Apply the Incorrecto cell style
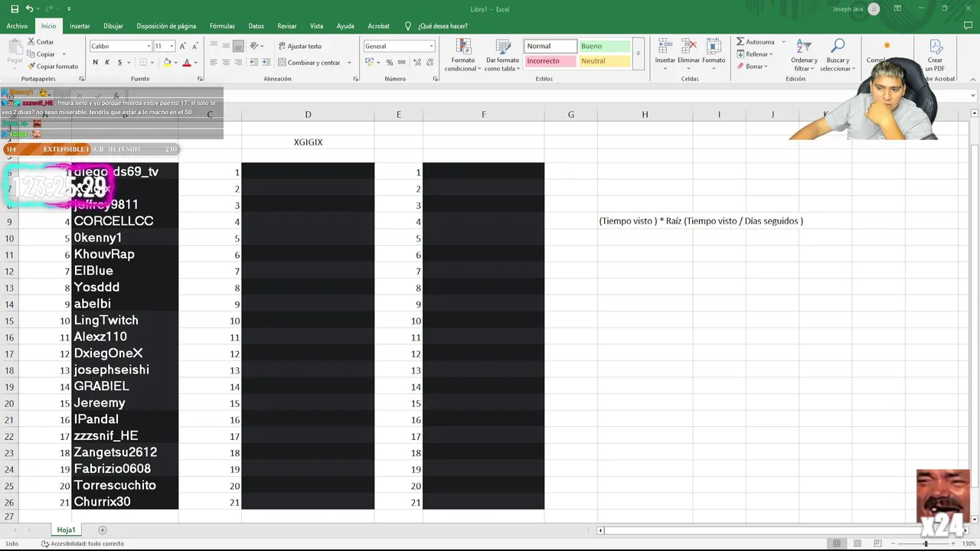This screenshot has height=551, width=980. pos(550,61)
